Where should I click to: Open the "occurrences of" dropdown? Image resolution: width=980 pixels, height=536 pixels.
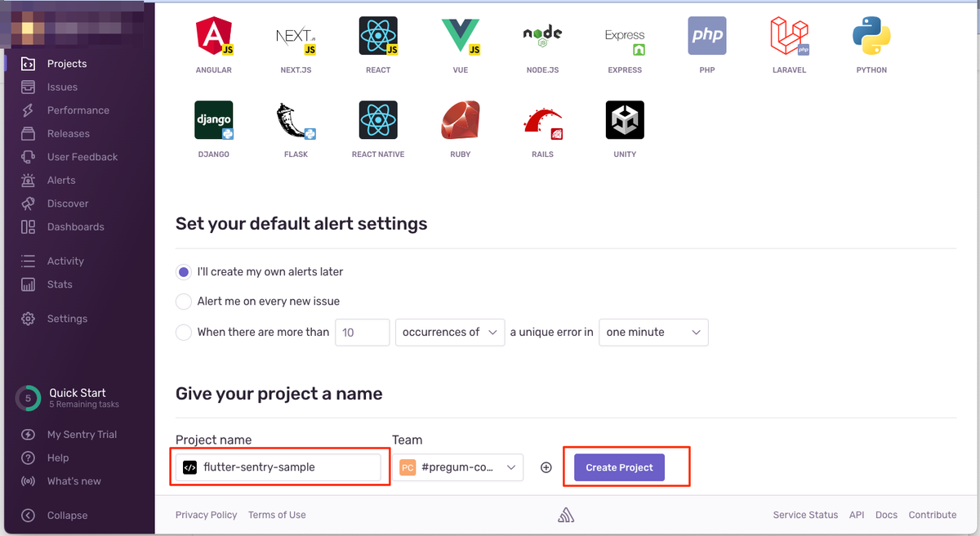(449, 333)
